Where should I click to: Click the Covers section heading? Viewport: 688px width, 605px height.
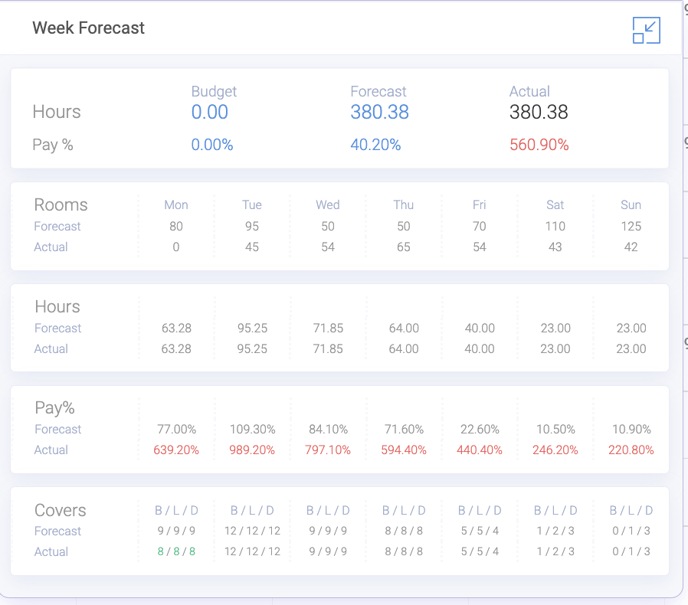click(x=60, y=510)
